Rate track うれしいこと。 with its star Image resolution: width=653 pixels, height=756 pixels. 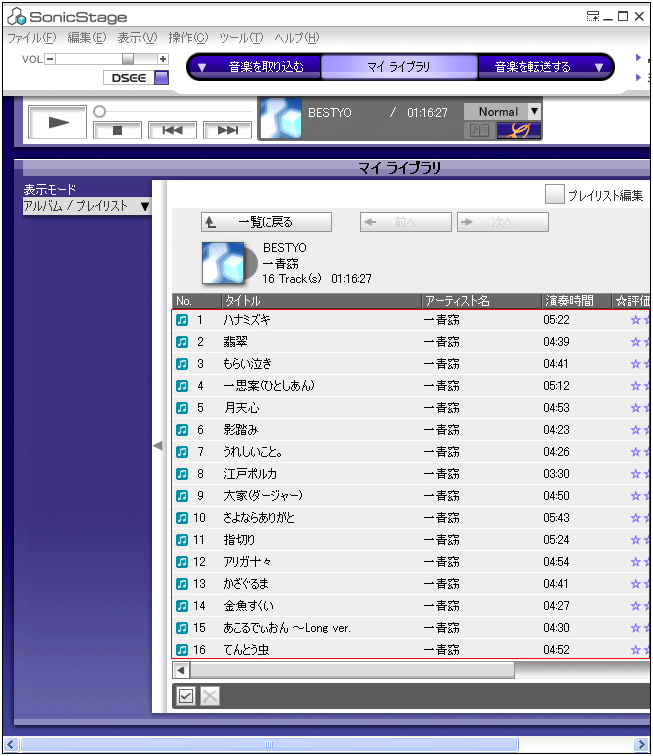[x=636, y=452]
